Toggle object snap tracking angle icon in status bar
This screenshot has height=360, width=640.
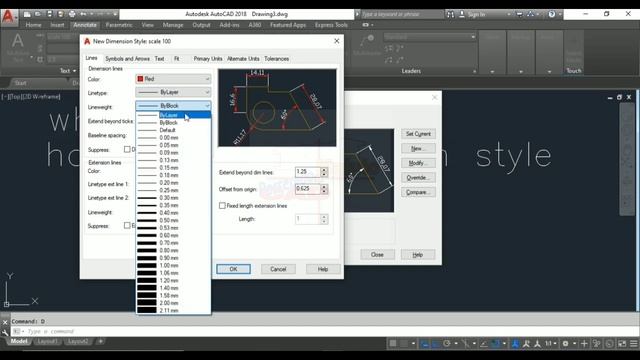pos(484,344)
